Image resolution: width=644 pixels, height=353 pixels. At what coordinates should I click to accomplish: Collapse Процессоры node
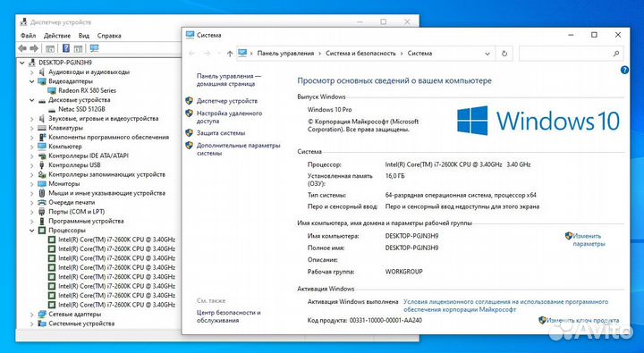pyautogui.click(x=32, y=231)
